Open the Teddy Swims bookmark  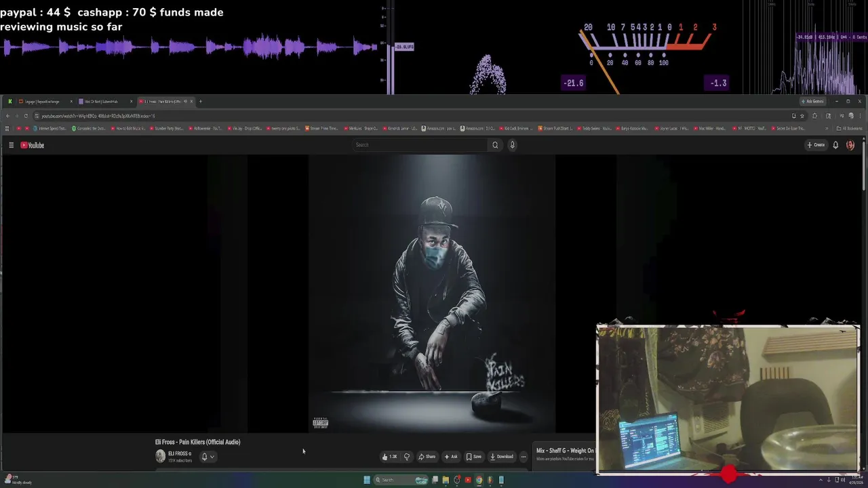point(595,128)
